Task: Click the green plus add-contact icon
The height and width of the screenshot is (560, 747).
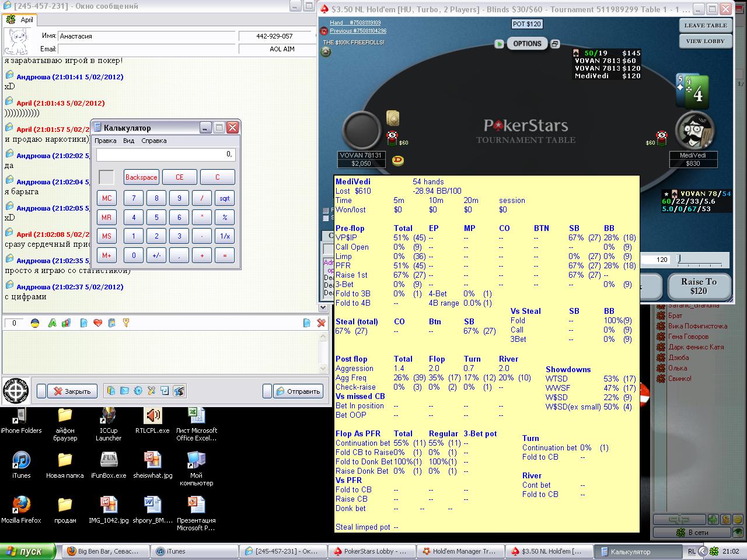Action: 713,519
